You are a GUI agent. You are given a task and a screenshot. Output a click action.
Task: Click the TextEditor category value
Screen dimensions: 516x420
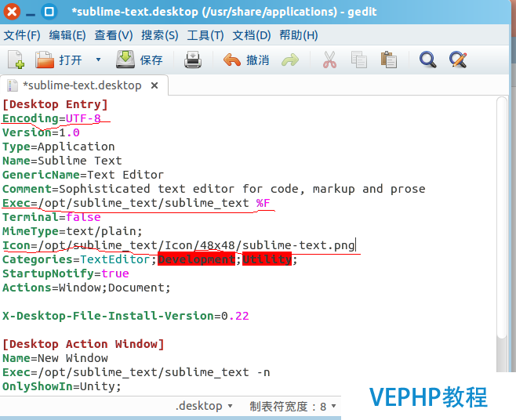point(115,259)
